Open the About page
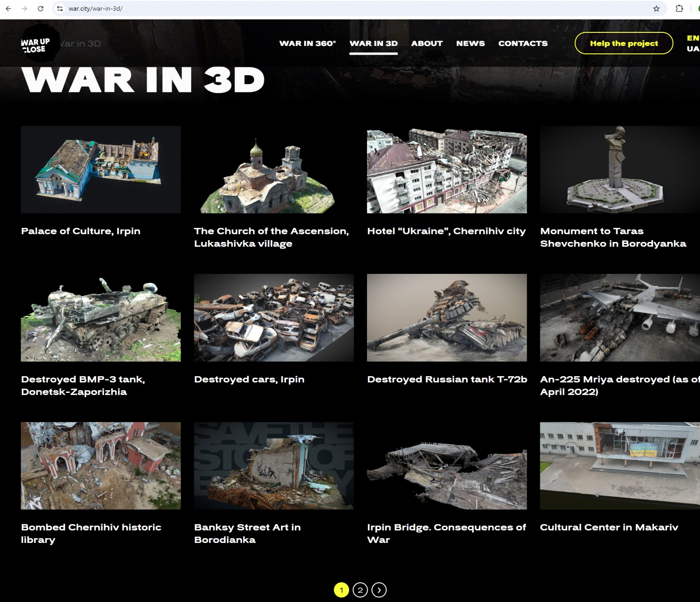Screen dimensions: 700x602 427,43
